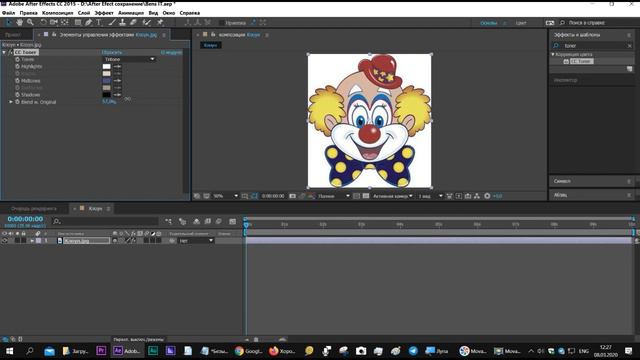Click the search icon in help field

(562, 22)
